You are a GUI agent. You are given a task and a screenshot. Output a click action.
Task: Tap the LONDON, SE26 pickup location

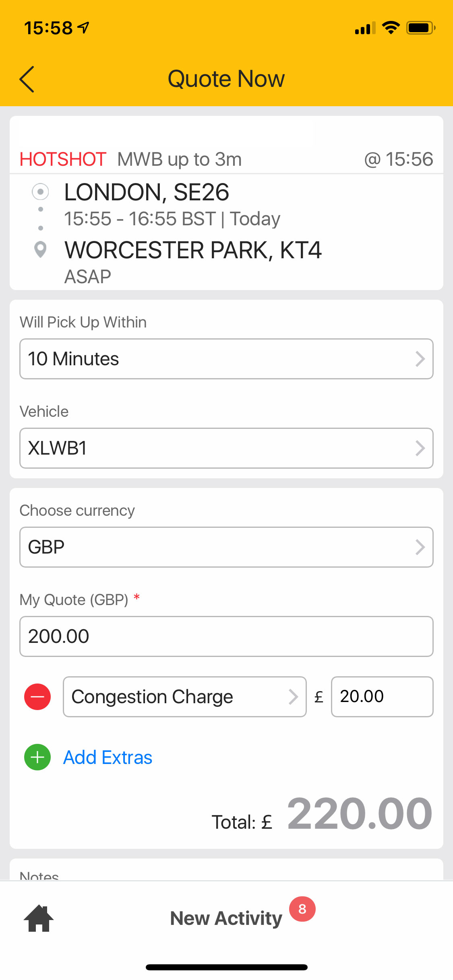click(147, 192)
